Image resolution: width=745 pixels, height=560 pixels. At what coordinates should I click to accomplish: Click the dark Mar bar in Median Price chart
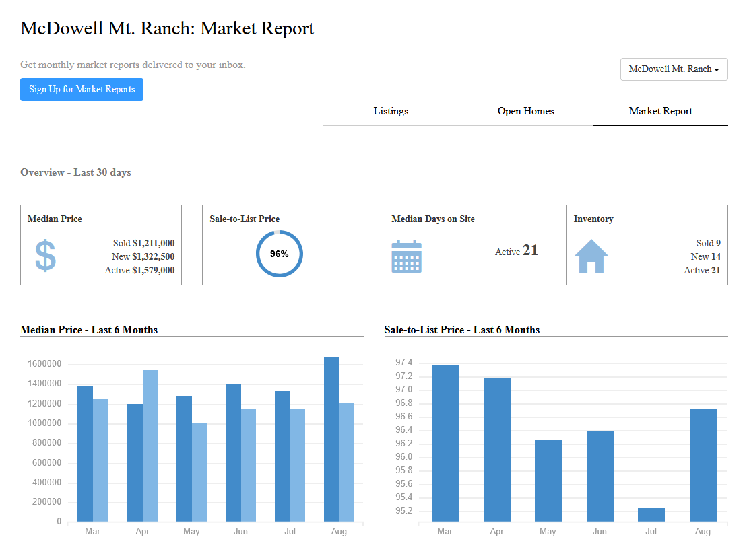[x=85, y=454]
